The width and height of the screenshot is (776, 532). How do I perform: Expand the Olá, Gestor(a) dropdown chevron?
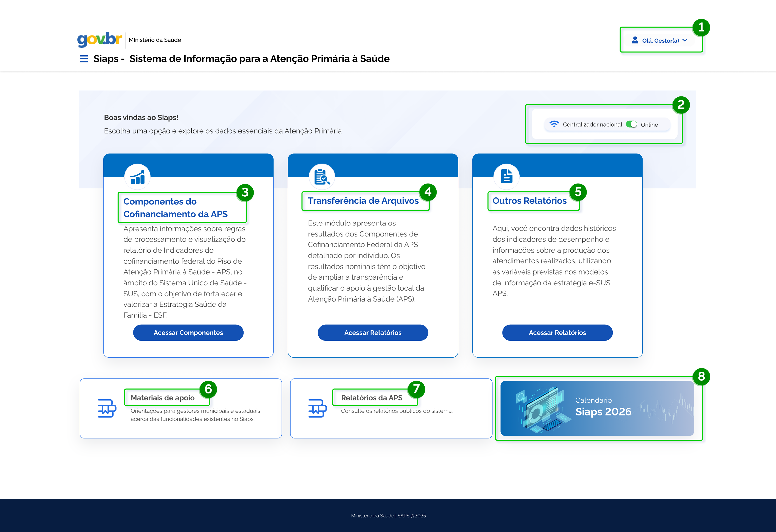[x=685, y=40]
